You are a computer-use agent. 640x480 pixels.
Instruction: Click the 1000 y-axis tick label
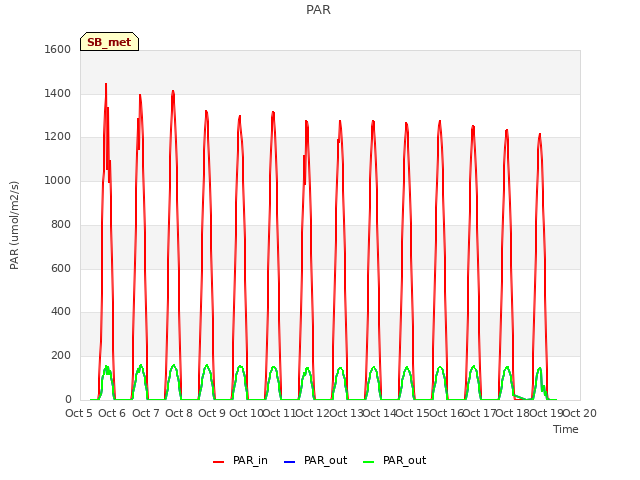tap(58, 180)
